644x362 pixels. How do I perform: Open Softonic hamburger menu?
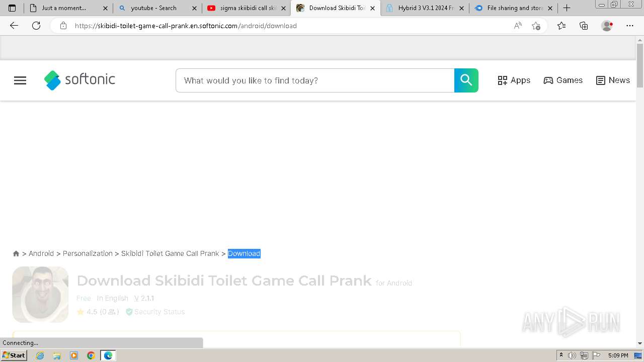pos(20,80)
